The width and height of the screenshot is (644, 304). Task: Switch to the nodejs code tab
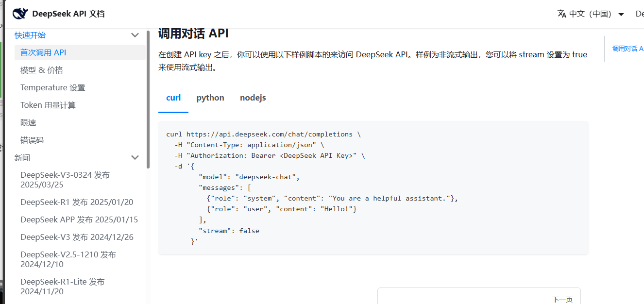click(x=253, y=98)
